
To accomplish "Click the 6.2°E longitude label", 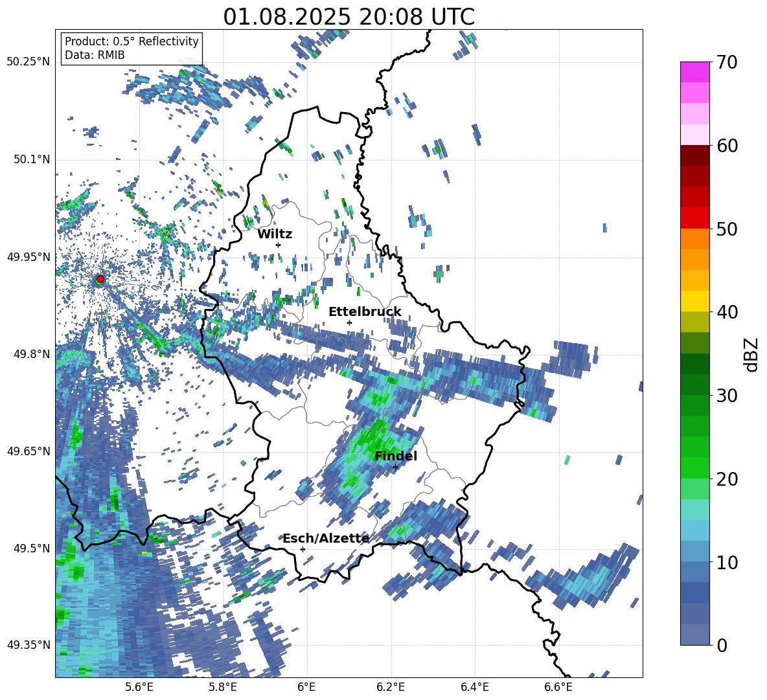I will click(x=391, y=687).
